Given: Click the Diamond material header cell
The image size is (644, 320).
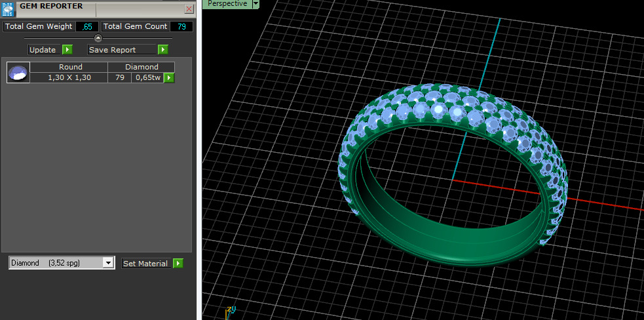Looking at the screenshot, I should [142, 67].
